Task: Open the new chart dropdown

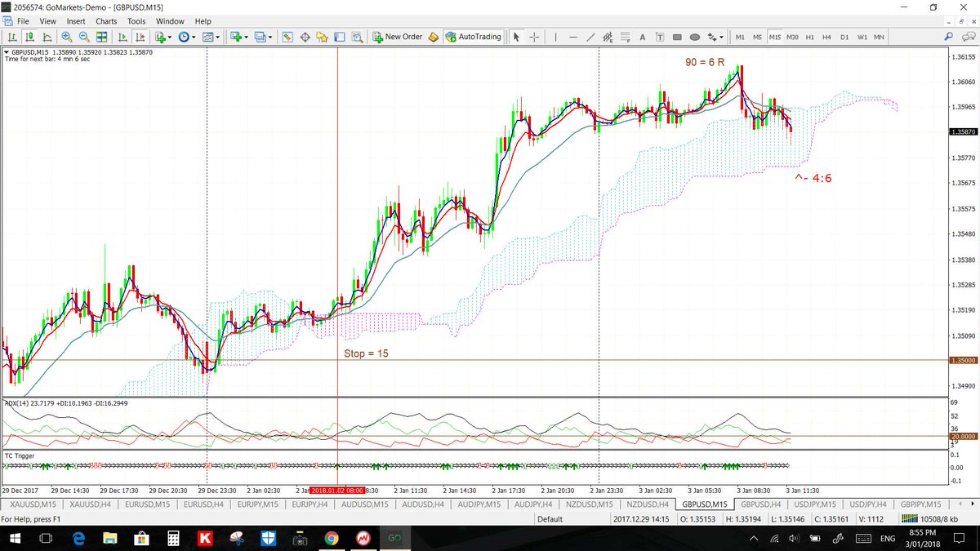Action: tap(238, 37)
